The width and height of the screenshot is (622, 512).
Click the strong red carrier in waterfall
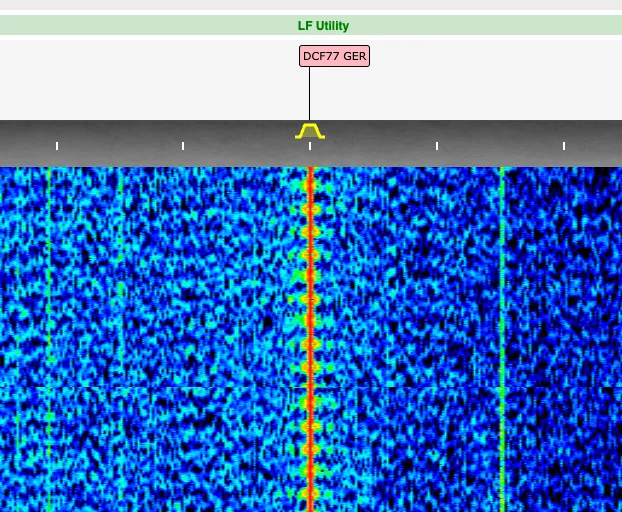click(x=311, y=339)
